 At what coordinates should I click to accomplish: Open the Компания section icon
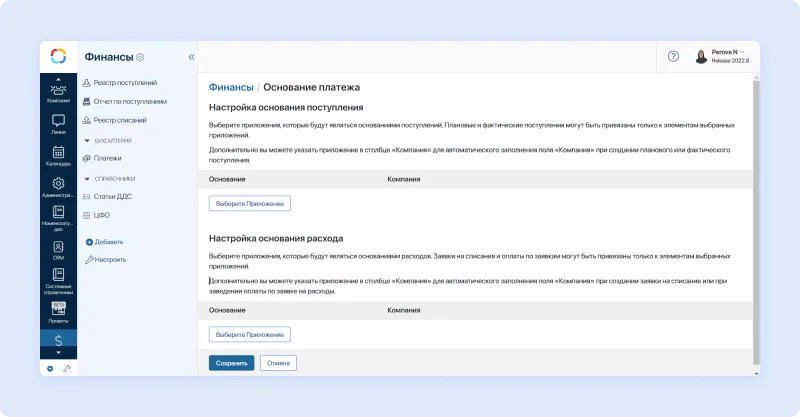point(58,90)
